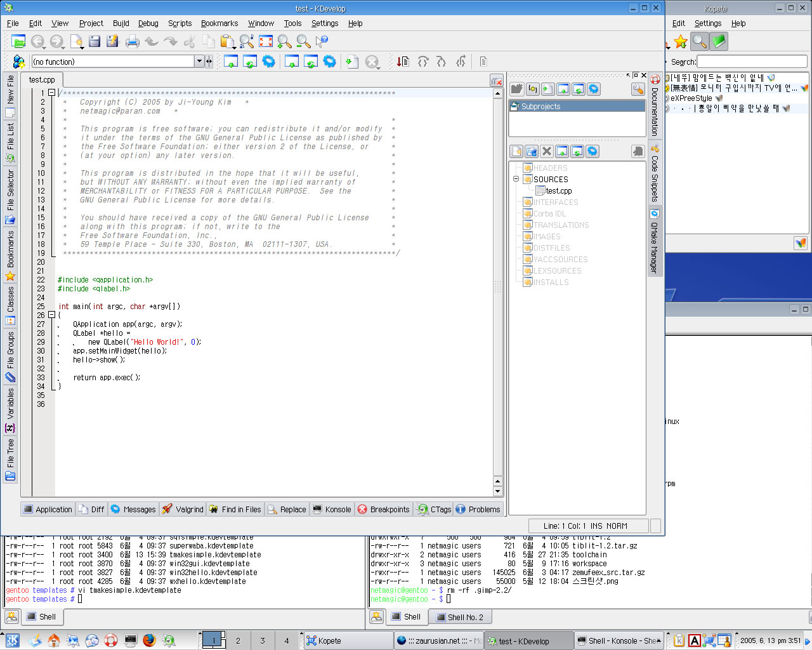Open the function navigator dropdown arrow

click(x=199, y=62)
